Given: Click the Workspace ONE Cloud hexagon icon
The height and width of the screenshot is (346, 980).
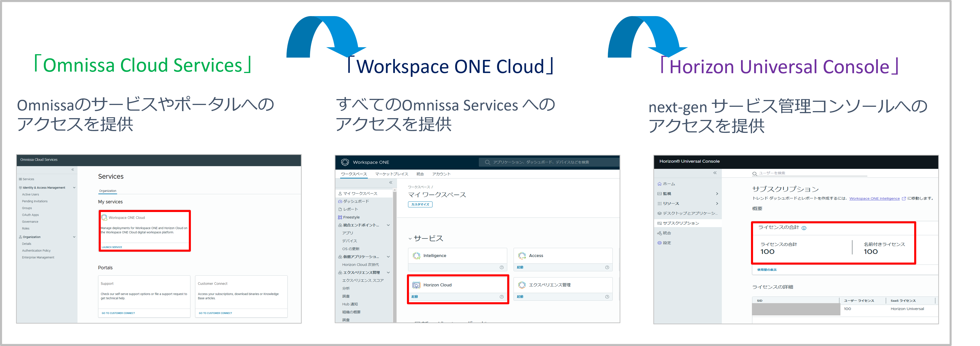Looking at the screenshot, I should [104, 217].
